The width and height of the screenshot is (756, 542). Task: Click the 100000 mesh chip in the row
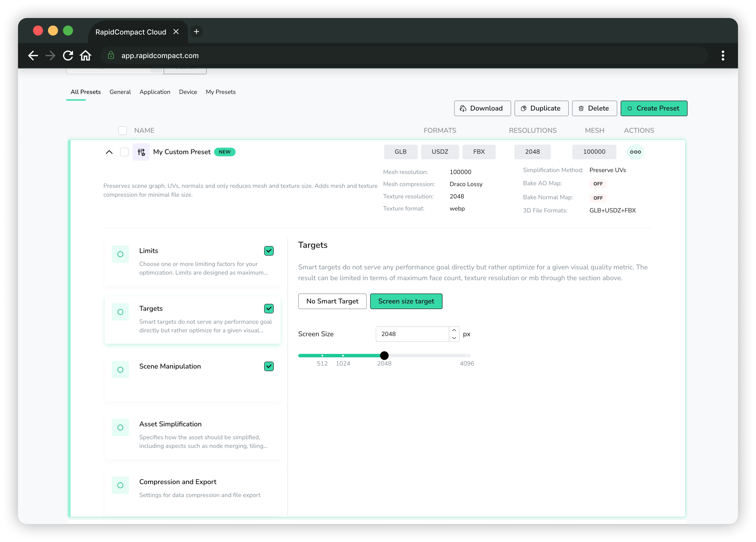coord(594,152)
